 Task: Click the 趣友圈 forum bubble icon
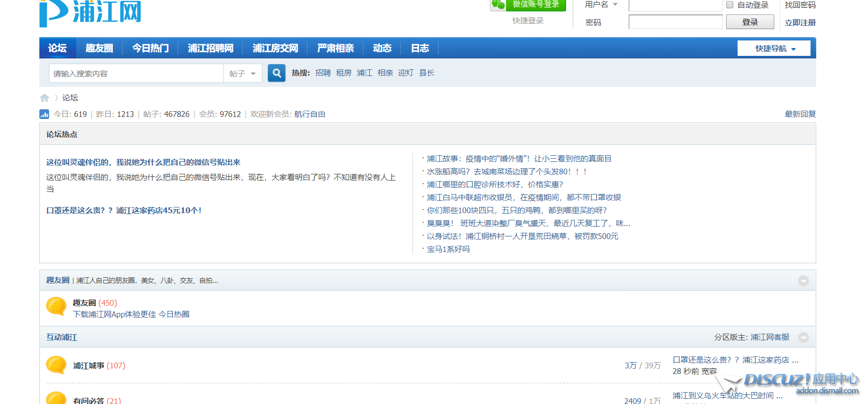56,306
